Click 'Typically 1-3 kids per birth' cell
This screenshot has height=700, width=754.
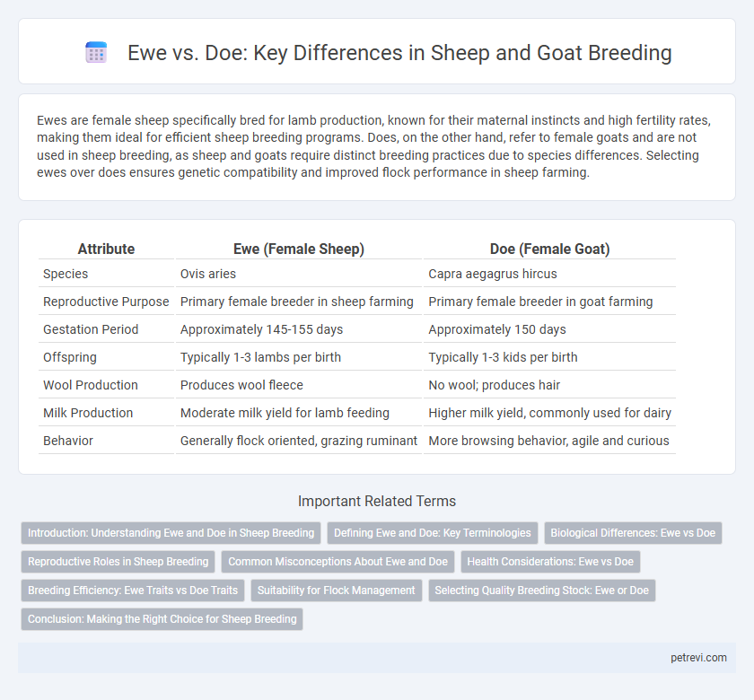pos(503,357)
